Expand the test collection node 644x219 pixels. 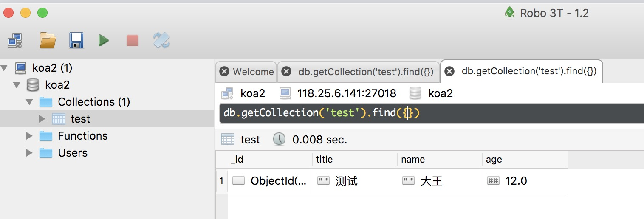tap(42, 119)
